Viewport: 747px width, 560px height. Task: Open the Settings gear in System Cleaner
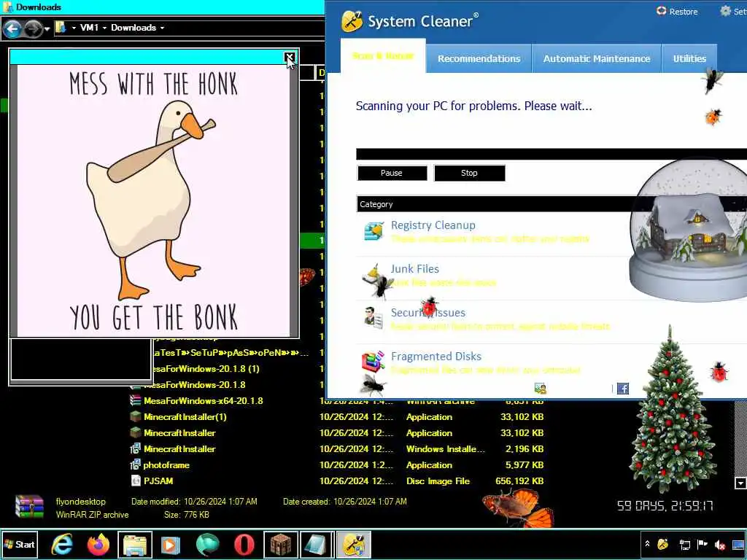[x=725, y=11]
